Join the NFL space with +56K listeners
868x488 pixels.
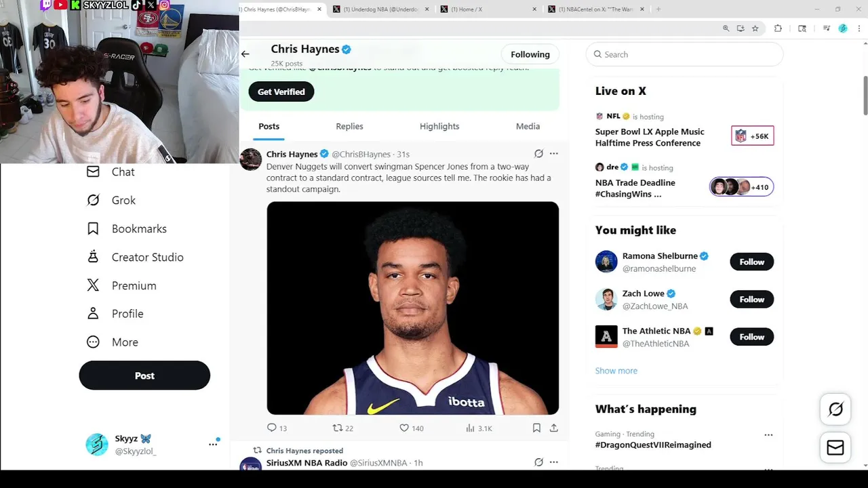click(752, 136)
